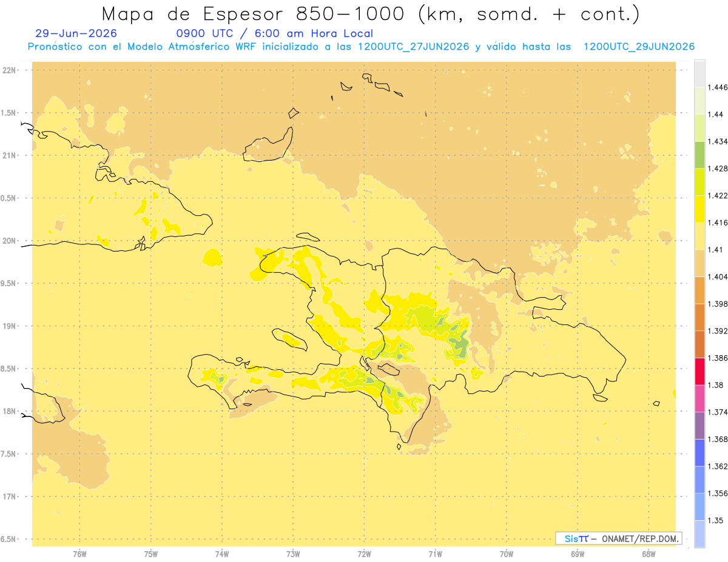This screenshot has height=562, width=728.
Task: Click the map title 'Mapa de Espesor 850-1000'
Action: point(255,14)
